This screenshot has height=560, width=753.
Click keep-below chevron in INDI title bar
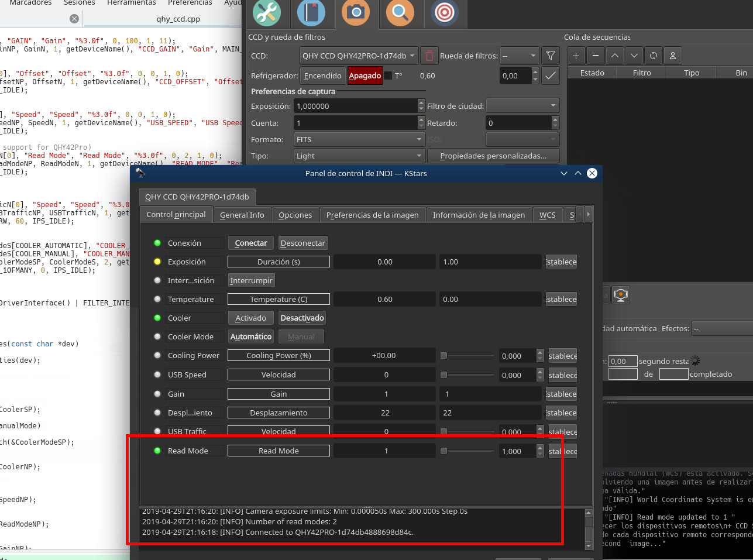(x=564, y=173)
